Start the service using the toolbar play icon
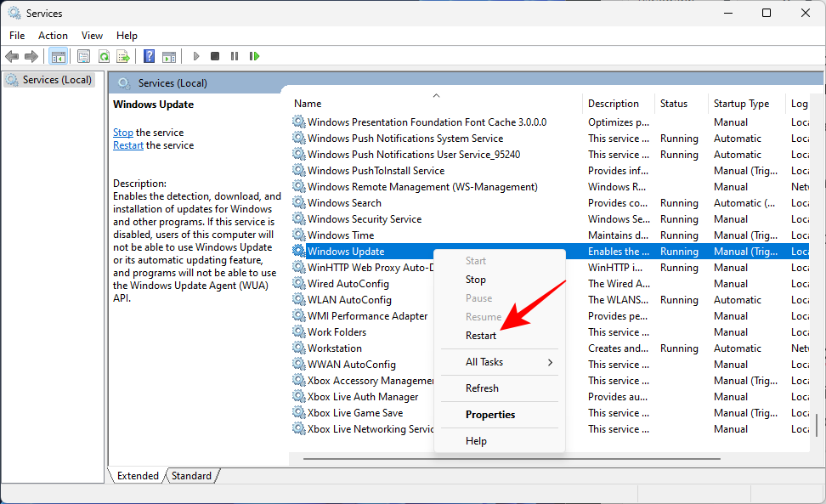Screen dimensions: 826x504 click(195, 56)
